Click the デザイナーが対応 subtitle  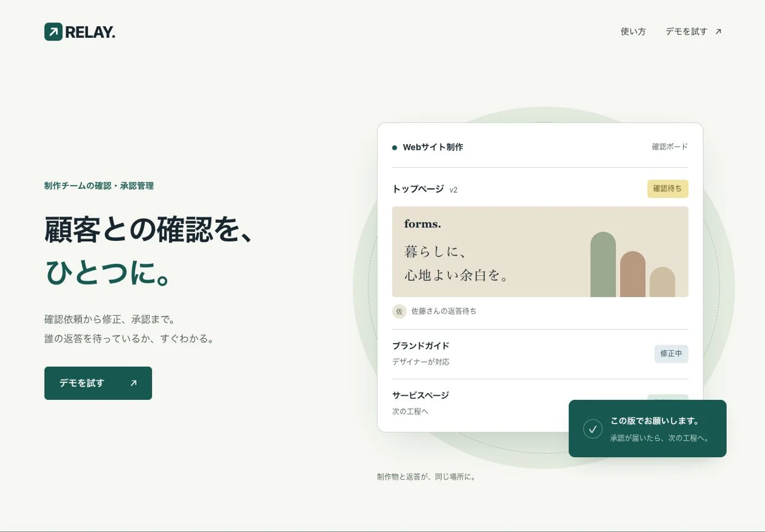click(x=421, y=362)
